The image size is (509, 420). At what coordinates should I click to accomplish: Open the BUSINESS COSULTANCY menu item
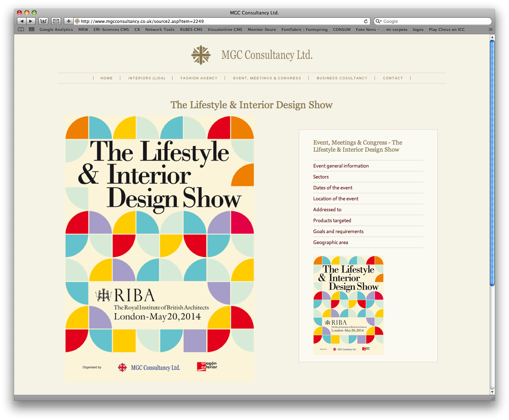click(x=342, y=78)
